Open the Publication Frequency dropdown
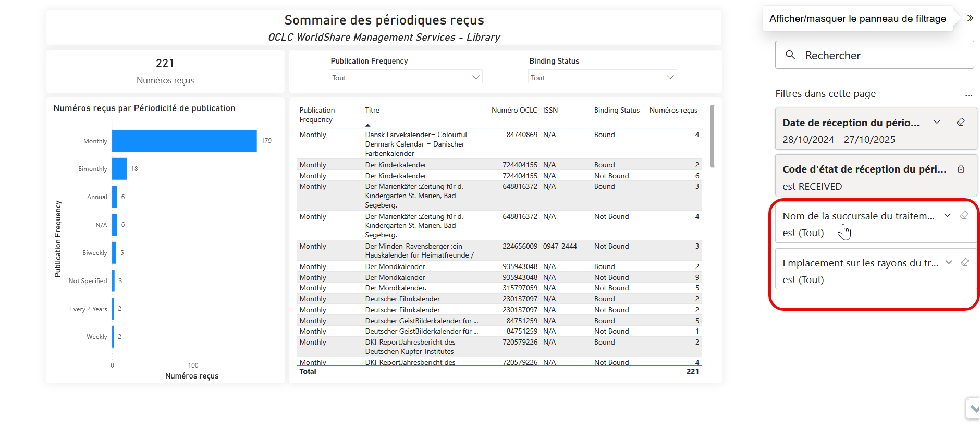Viewport: 980px width, 427px height. pyautogui.click(x=475, y=77)
